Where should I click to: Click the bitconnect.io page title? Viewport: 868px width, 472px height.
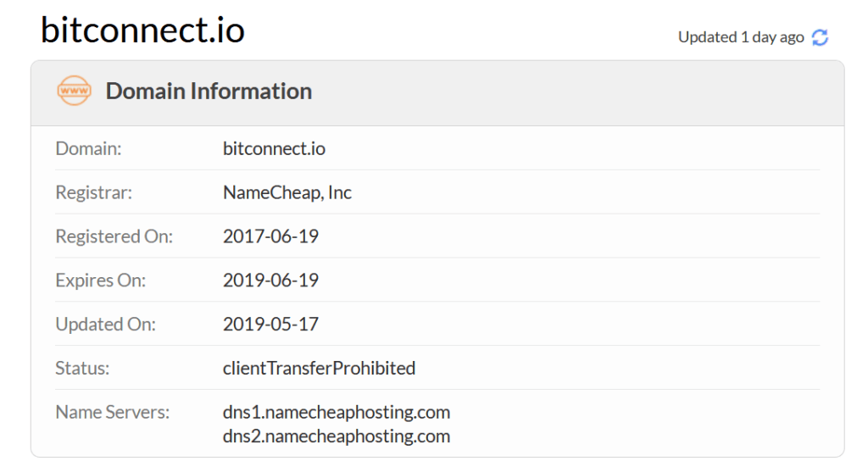click(142, 30)
